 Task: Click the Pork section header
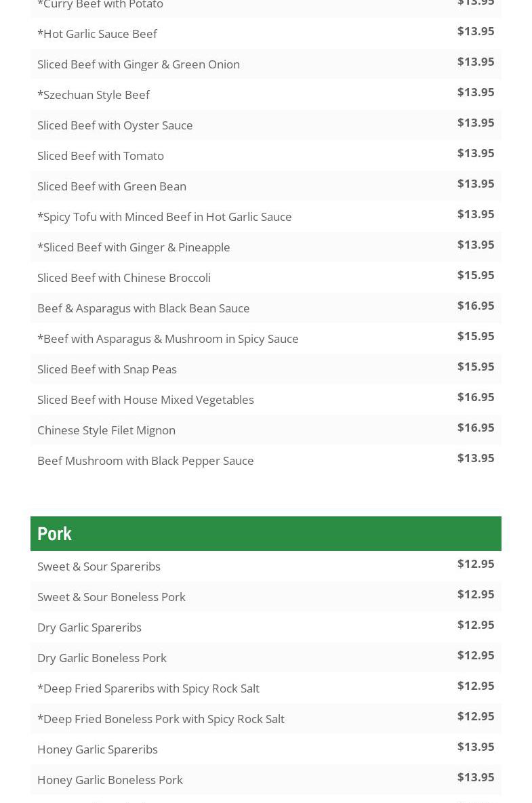[54, 534]
